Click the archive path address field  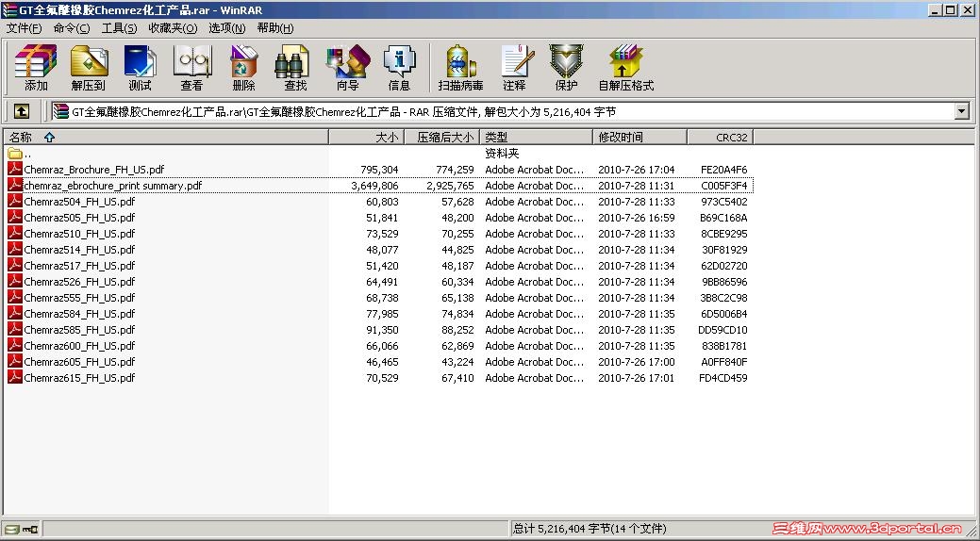coord(510,111)
